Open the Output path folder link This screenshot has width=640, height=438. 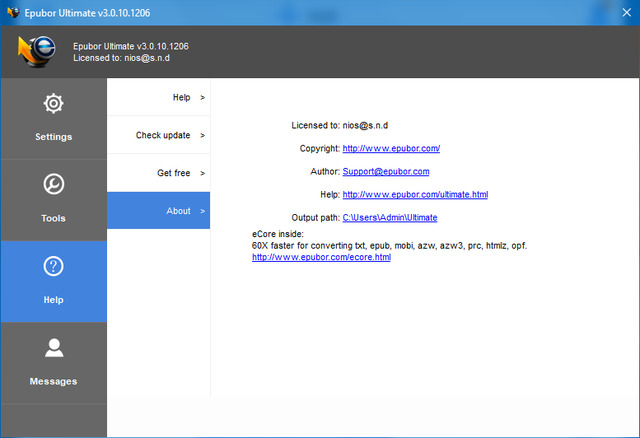point(389,217)
